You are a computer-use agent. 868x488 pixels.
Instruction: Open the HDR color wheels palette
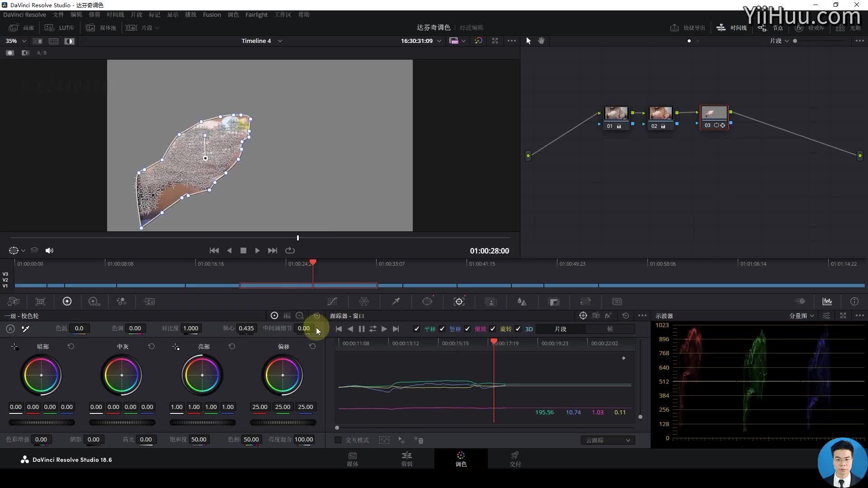click(x=94, y=301)
